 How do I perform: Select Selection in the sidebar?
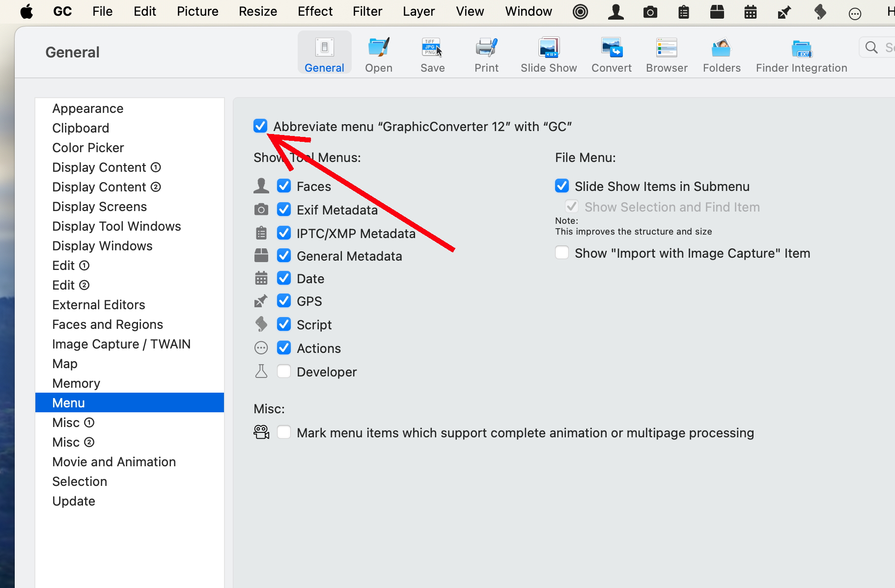[x=130, y=481]
